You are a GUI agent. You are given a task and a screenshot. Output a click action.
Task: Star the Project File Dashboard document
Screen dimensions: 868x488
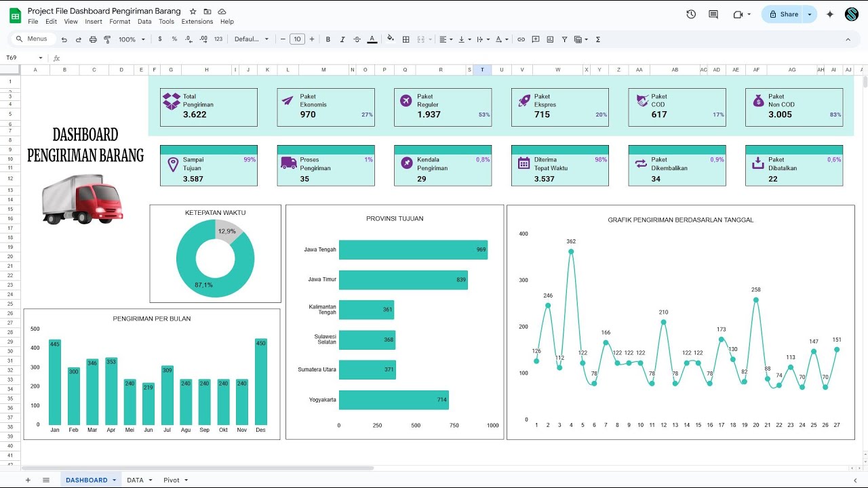point(193,12)
